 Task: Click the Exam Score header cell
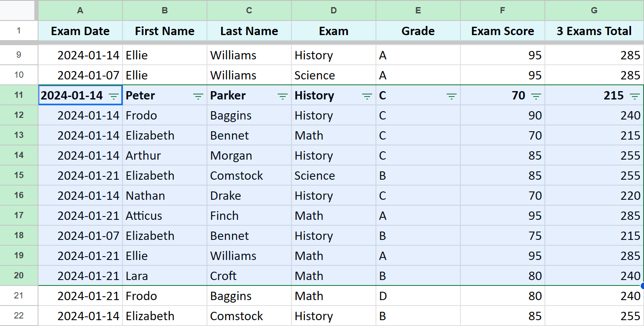(x=503, y=31)
